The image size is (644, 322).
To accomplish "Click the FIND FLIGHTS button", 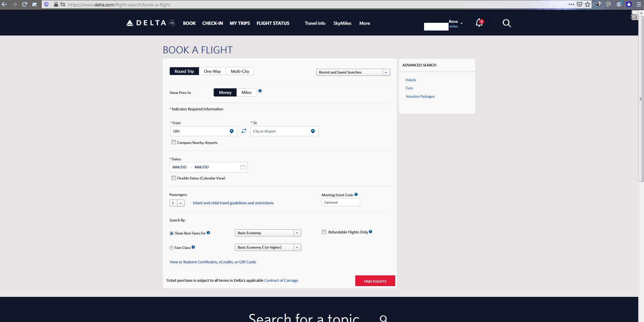I will [375, 281].
